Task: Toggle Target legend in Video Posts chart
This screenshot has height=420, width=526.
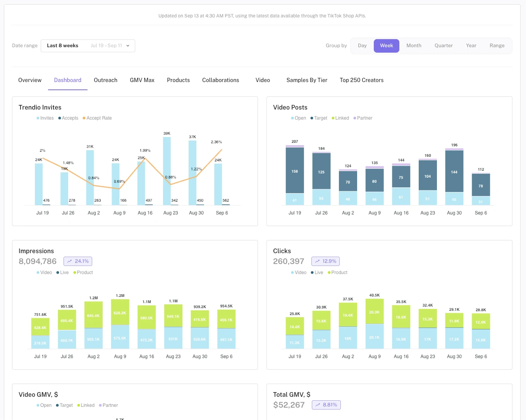Action: pyautogui.click(x=319, y=118)
